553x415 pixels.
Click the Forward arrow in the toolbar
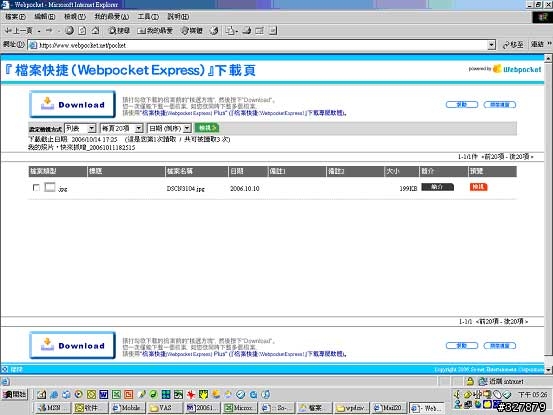point(49,31)
